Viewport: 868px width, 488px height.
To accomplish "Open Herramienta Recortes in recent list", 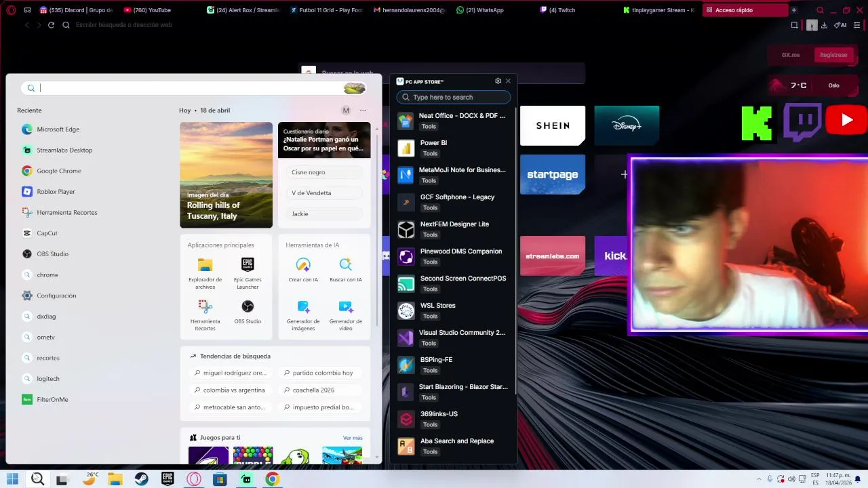I will point(60,213).
